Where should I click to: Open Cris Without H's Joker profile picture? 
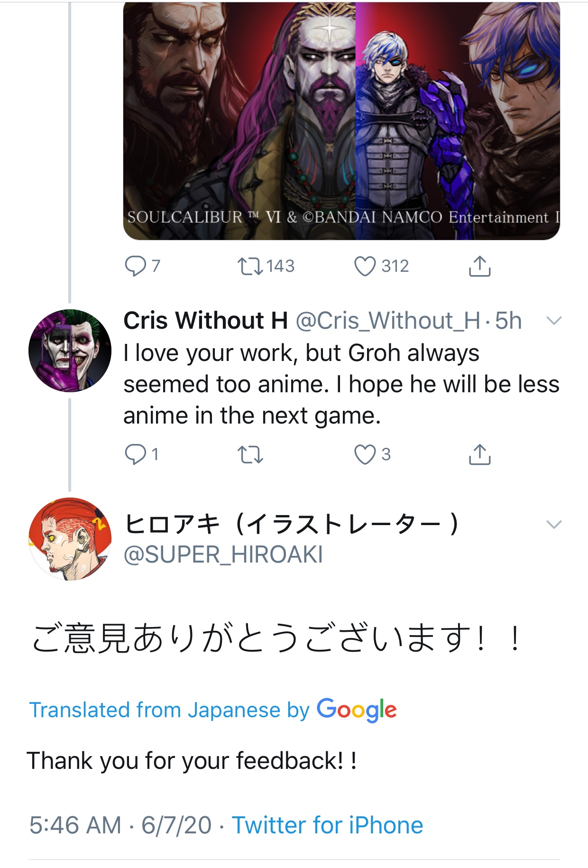(x=70, y=351)
